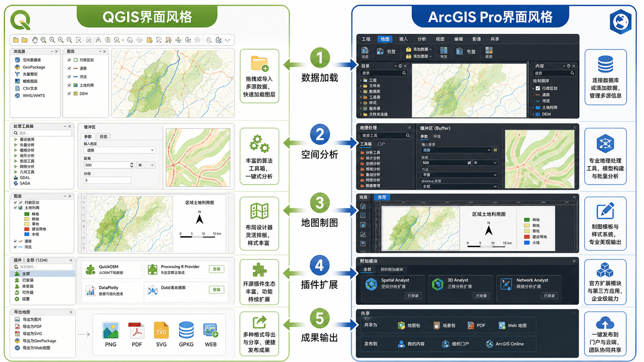
Task: Open plugin 设置 with the gear icon
Action: coord(22,299)
